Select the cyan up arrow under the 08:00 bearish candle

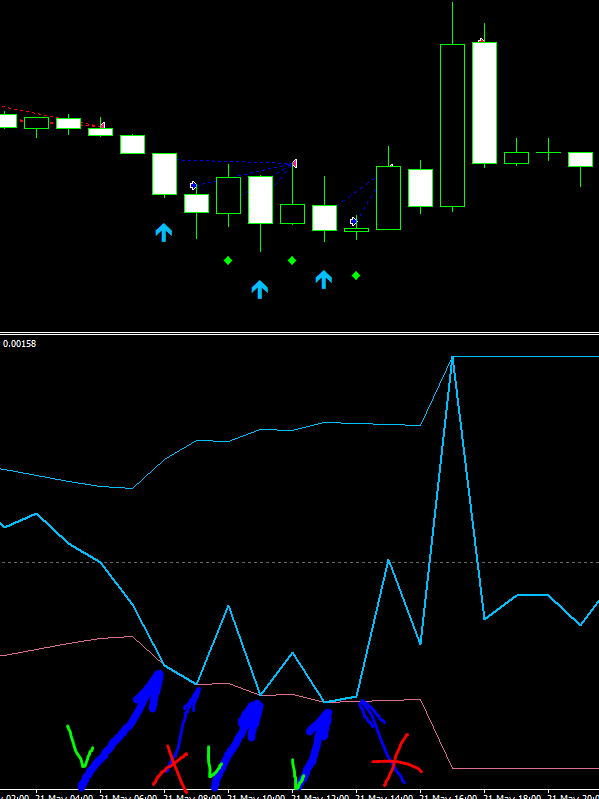[164, 233]
